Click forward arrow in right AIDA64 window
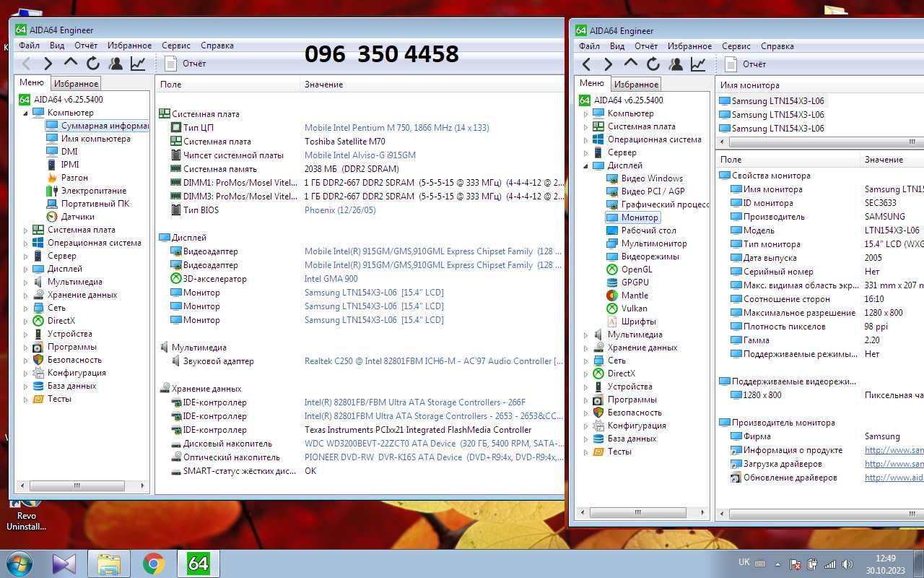 point(609,64)
